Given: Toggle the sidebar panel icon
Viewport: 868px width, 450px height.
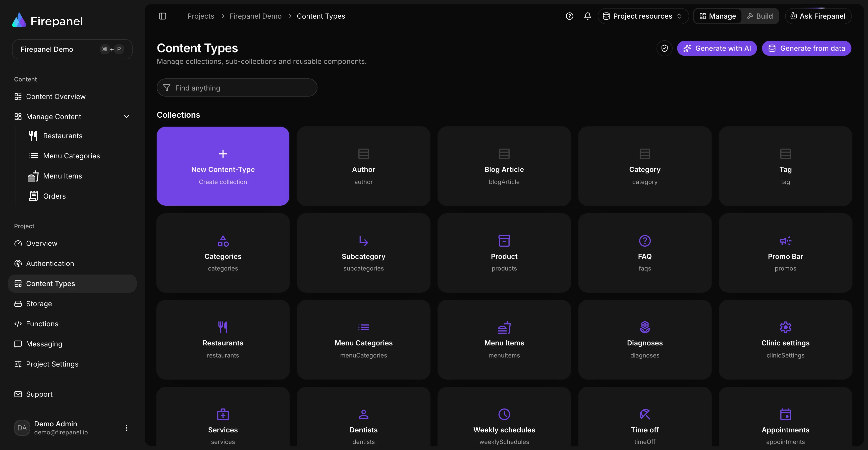Looking at the screenshot, I should click(x=163, y=16).
